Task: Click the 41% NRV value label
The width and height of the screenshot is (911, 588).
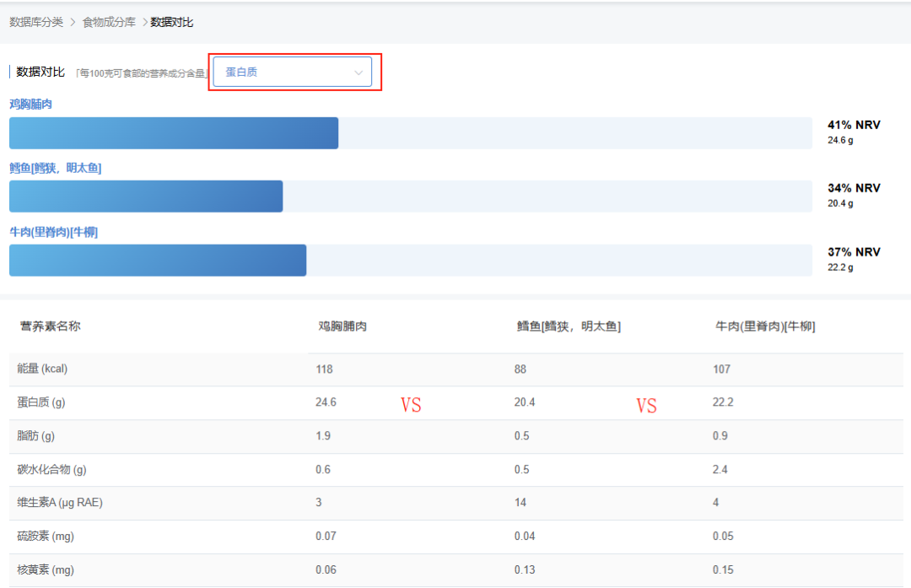Action: tap(854, 125)
